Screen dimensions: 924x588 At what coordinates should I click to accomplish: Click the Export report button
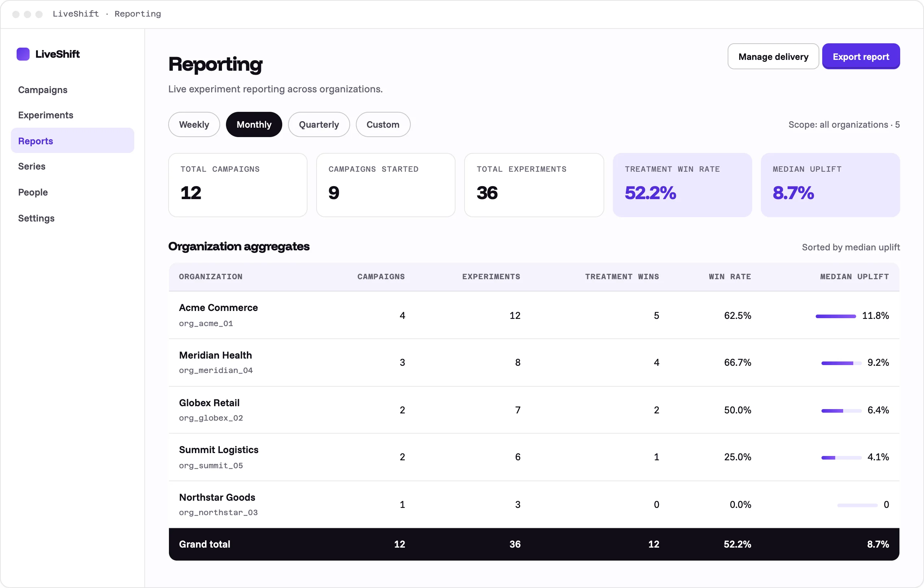click(x=861, y=56)
